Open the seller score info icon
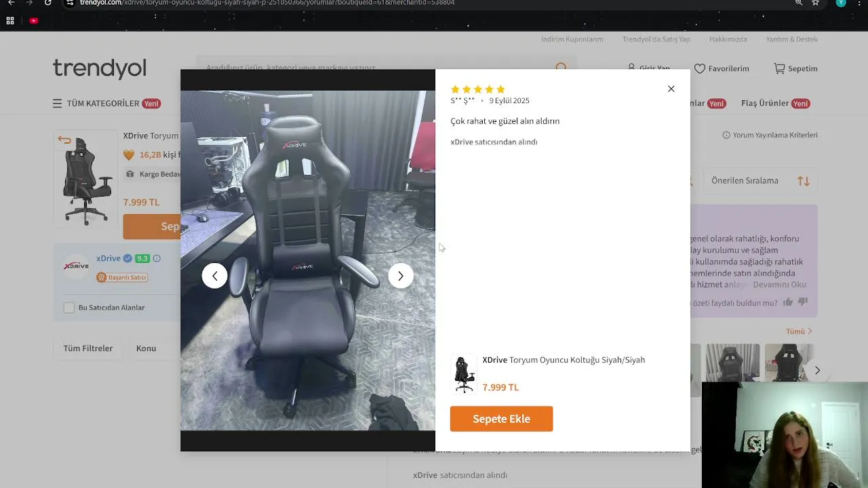This screenshot has width=868, height=488. click(157, 258)
